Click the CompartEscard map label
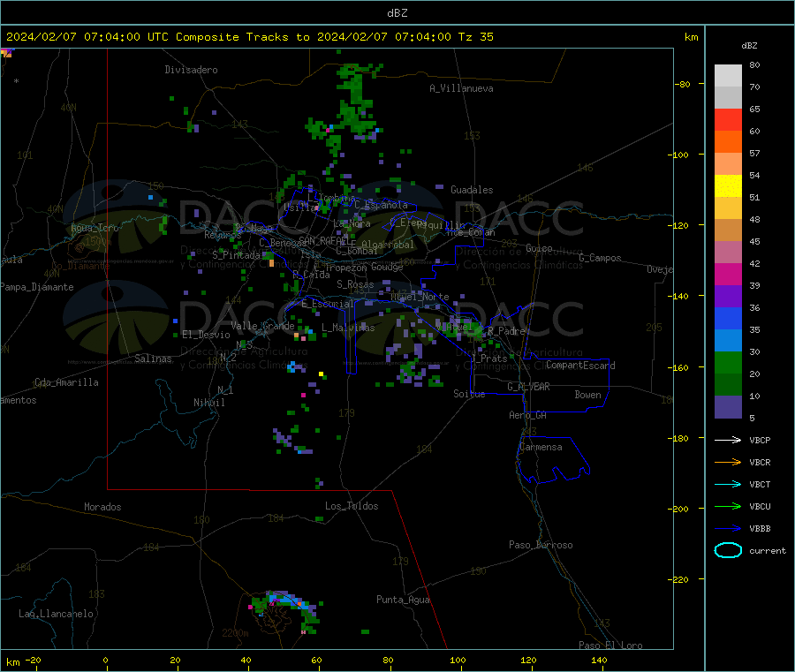795x672 pixels. click(580, 366)
